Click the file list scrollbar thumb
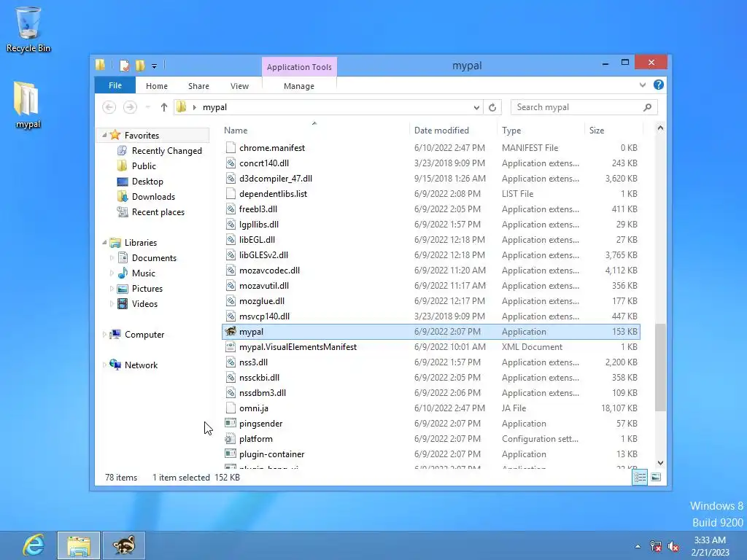 (660, 367)
